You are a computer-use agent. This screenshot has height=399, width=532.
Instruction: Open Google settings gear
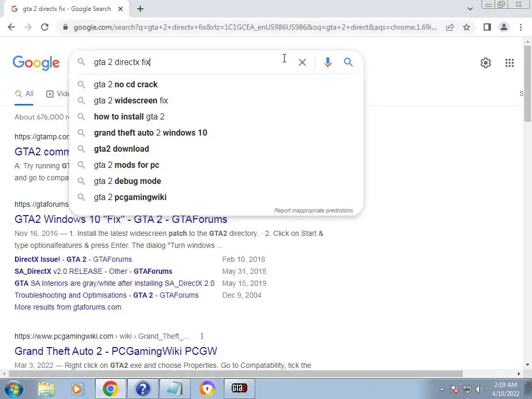click(486, 63)
